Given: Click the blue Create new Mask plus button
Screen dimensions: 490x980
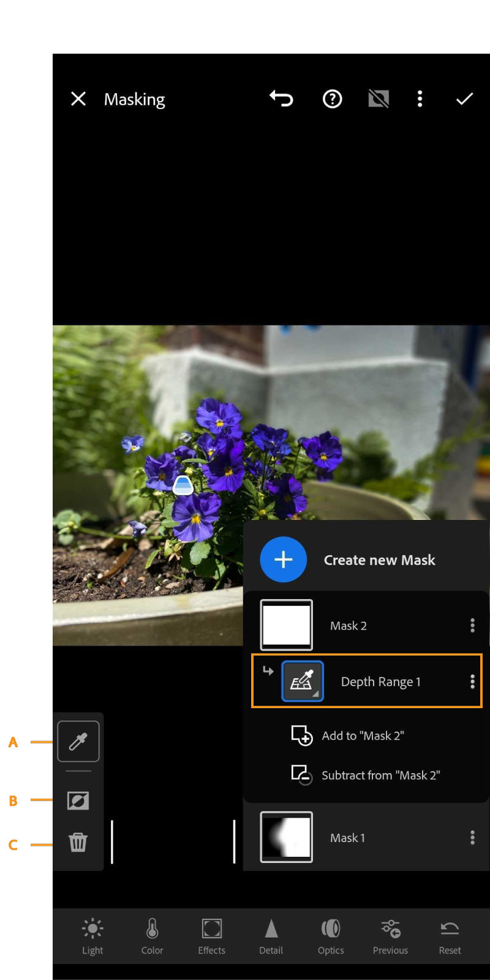Looking at the screenshot, I should pyautogui.click(x=283, y=559).
